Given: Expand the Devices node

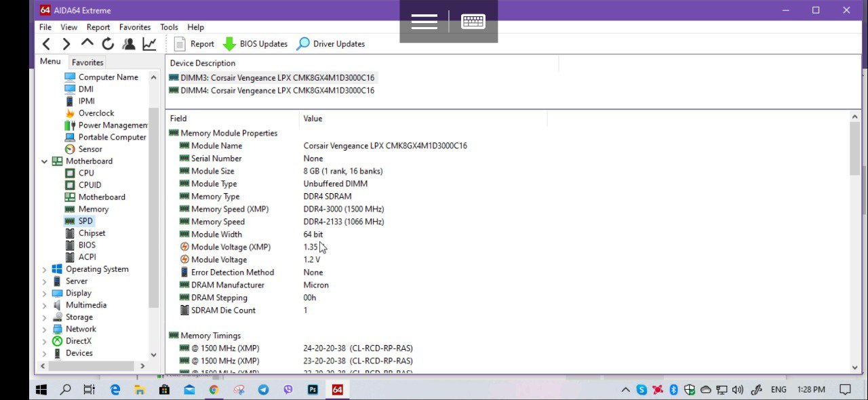Looking at the screenshot, I should (x=45, y=353).
